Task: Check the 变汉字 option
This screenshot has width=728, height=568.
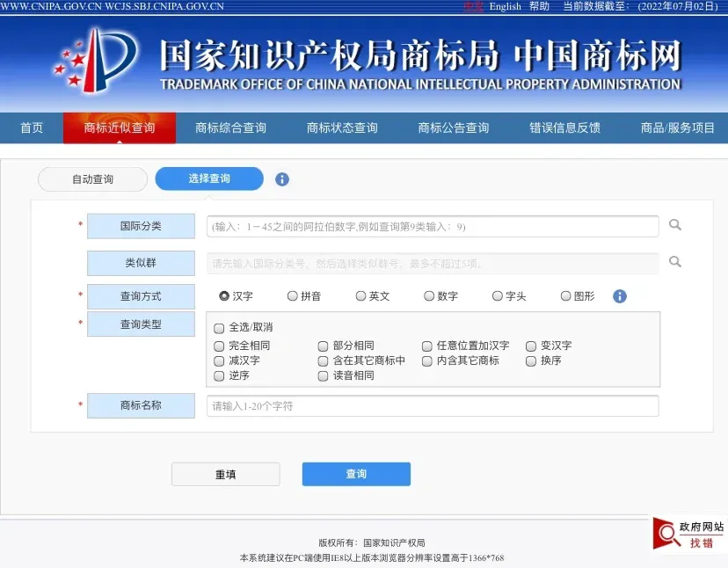Action: 531,346
